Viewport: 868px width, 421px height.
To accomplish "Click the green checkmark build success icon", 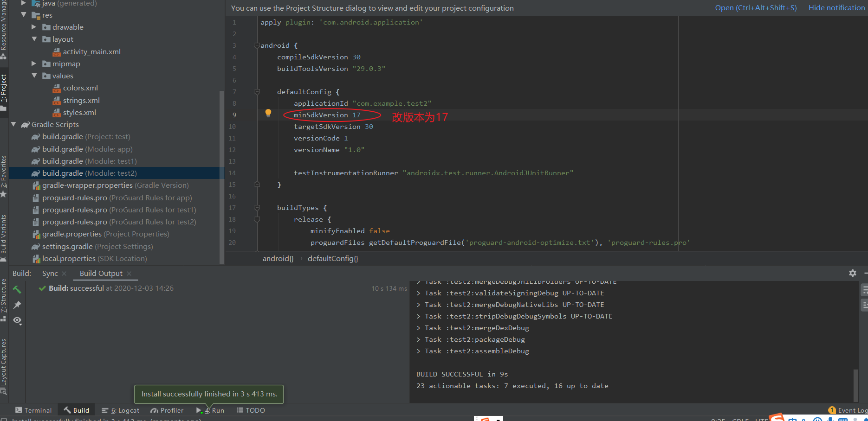I will 42,288.
